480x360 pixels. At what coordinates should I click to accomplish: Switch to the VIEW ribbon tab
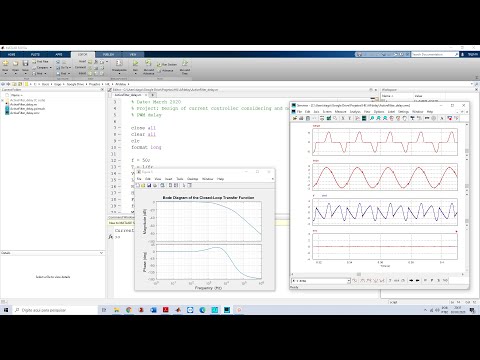(133, 54)
